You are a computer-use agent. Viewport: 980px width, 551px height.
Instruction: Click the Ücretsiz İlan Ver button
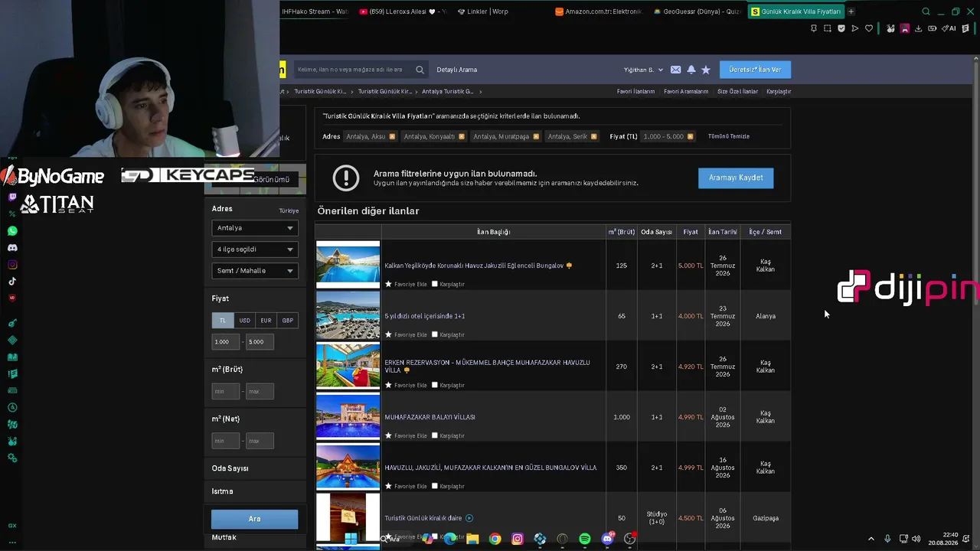coord(755,70)
